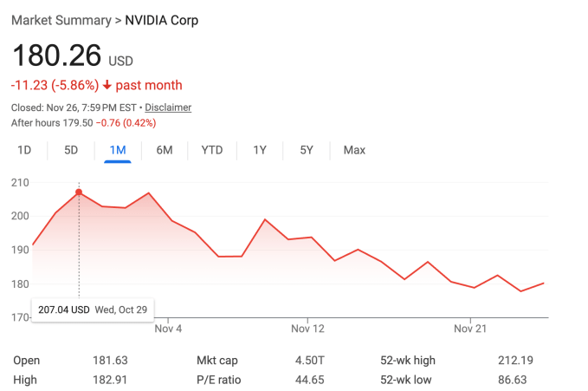This screenshot has width=588, height=391.
Task: Switch to the 5D chart tab
Action: tap(71, 150)
